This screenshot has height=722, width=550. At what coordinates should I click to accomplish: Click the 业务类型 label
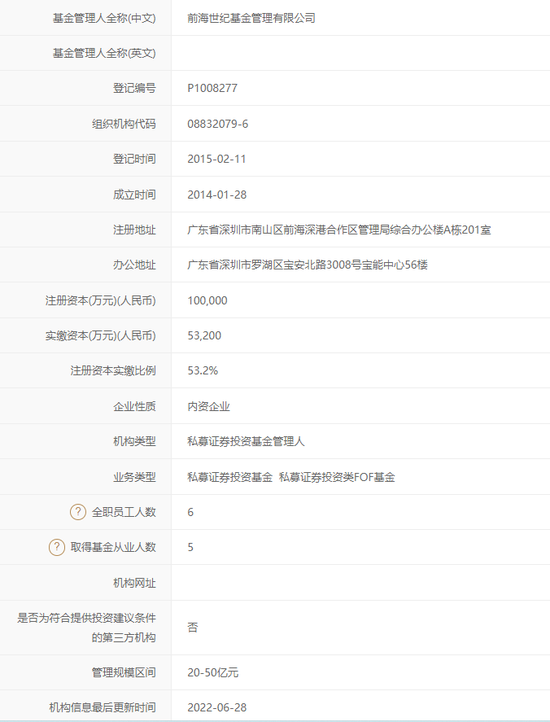coord(135,477)
